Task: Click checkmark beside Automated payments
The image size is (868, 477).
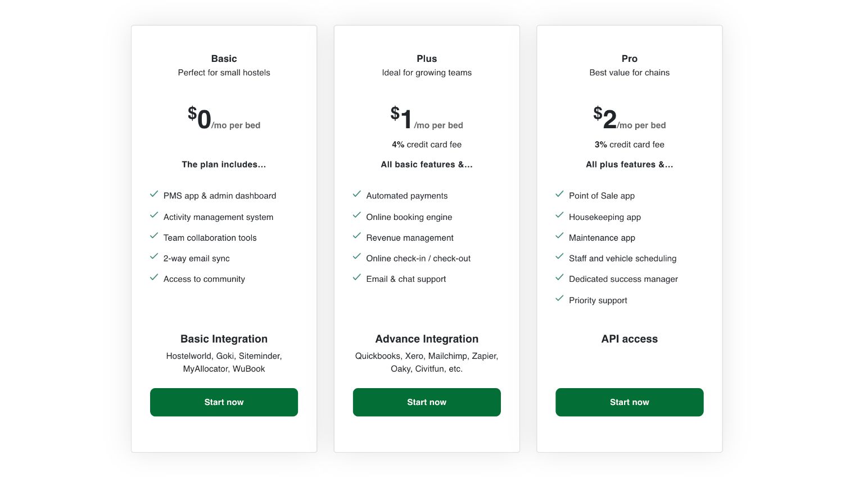Action: tap(356, 194)
